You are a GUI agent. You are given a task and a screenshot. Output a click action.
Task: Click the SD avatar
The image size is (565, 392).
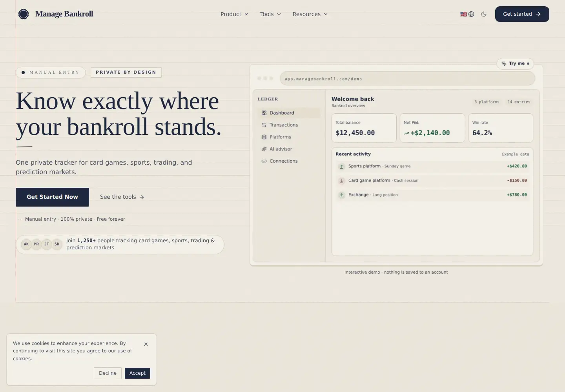click(x=57, y=244)
